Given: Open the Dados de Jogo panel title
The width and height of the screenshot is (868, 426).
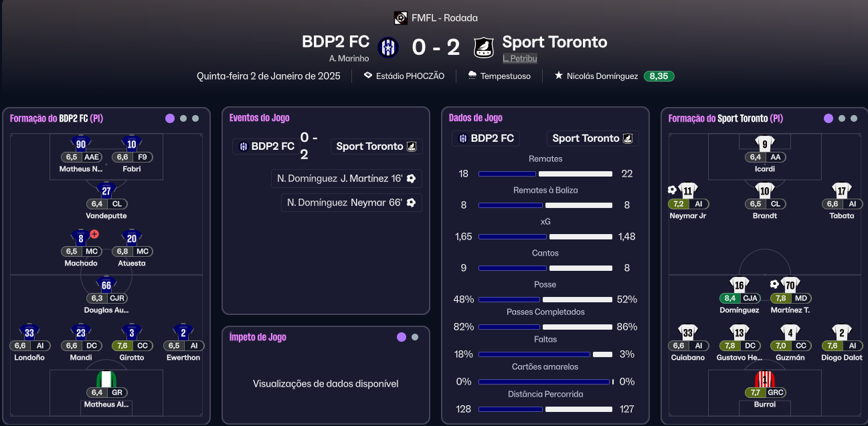Looking at the screenshot, I should pyautogui.click(x=476, y=118).
